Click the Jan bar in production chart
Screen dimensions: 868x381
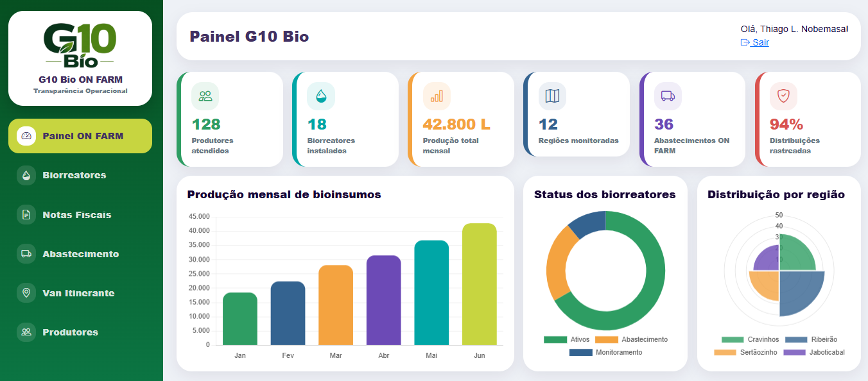point(240,319)
